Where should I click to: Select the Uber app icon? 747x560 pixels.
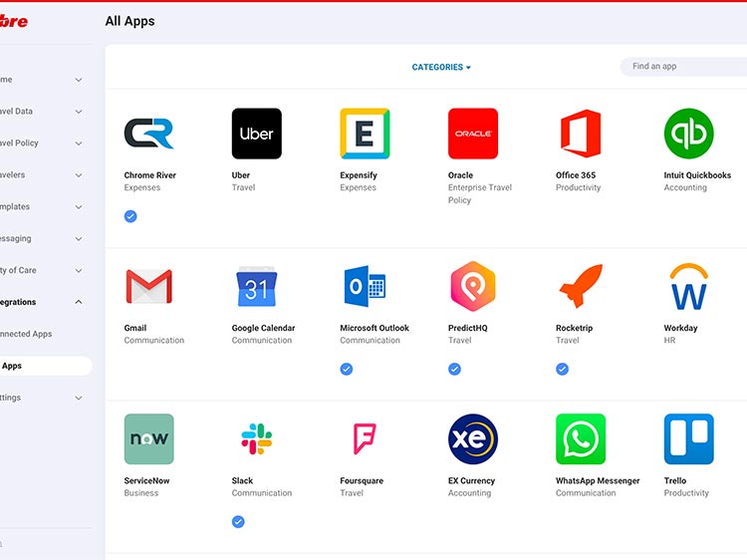[256, 134]
